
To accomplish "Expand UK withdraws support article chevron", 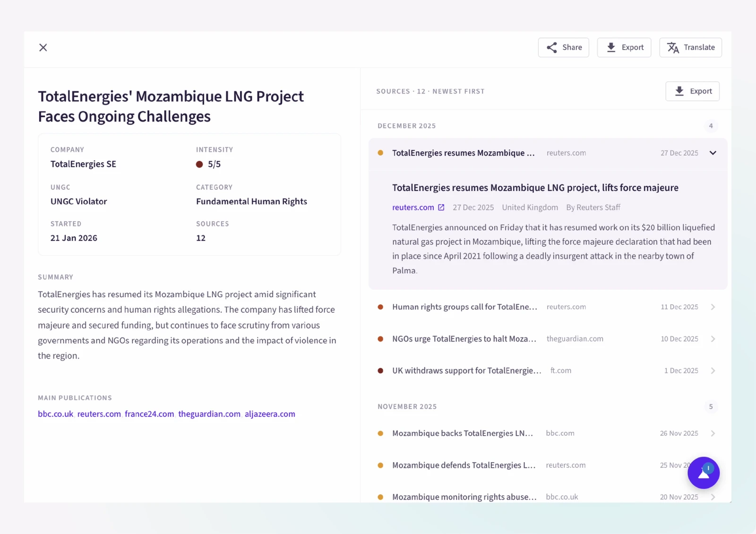I will tap(713, 371).
